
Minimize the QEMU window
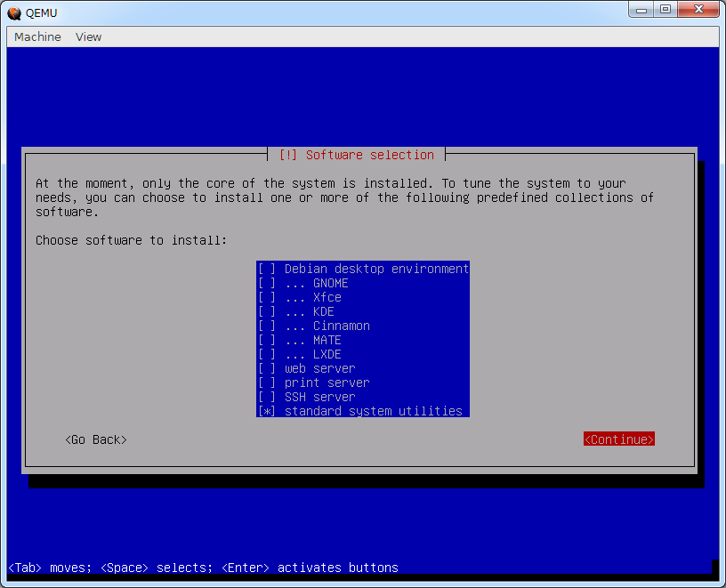pos(641,10)
